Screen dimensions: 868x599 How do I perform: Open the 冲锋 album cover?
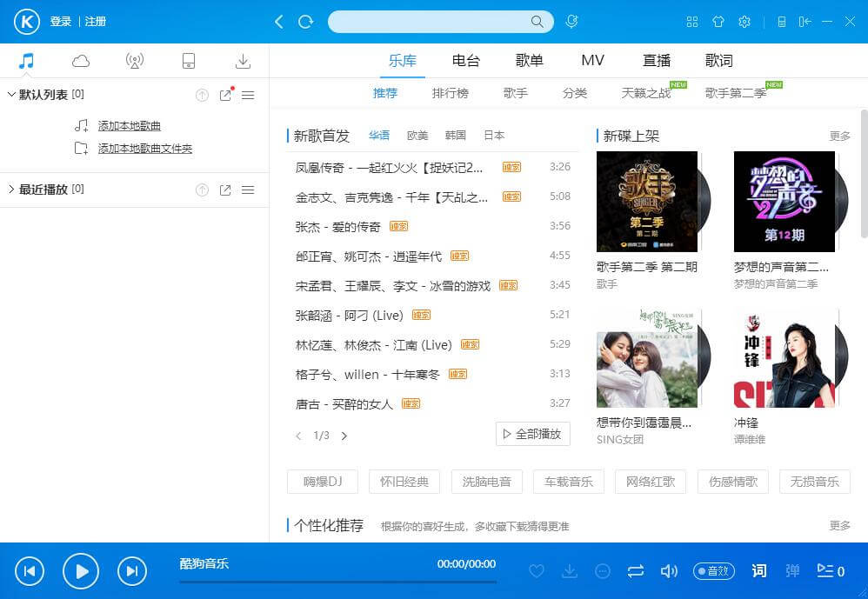point(785,357)
